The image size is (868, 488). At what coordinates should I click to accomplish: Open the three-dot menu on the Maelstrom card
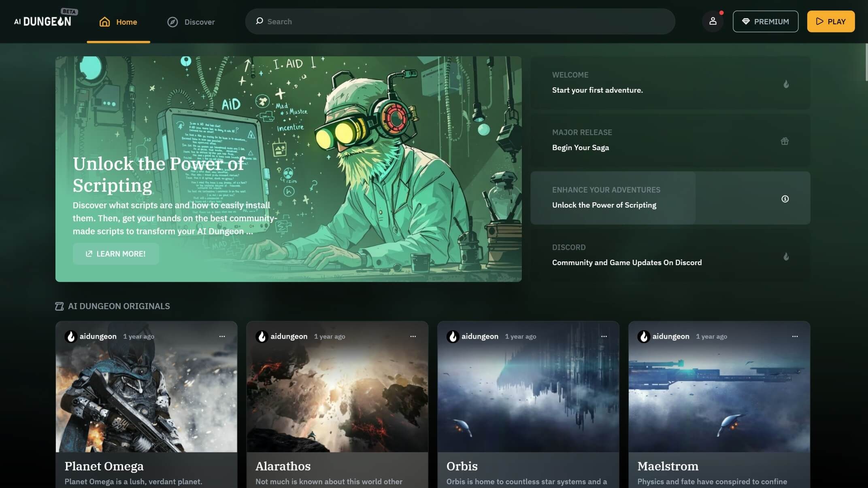click(x=795, y=336)
